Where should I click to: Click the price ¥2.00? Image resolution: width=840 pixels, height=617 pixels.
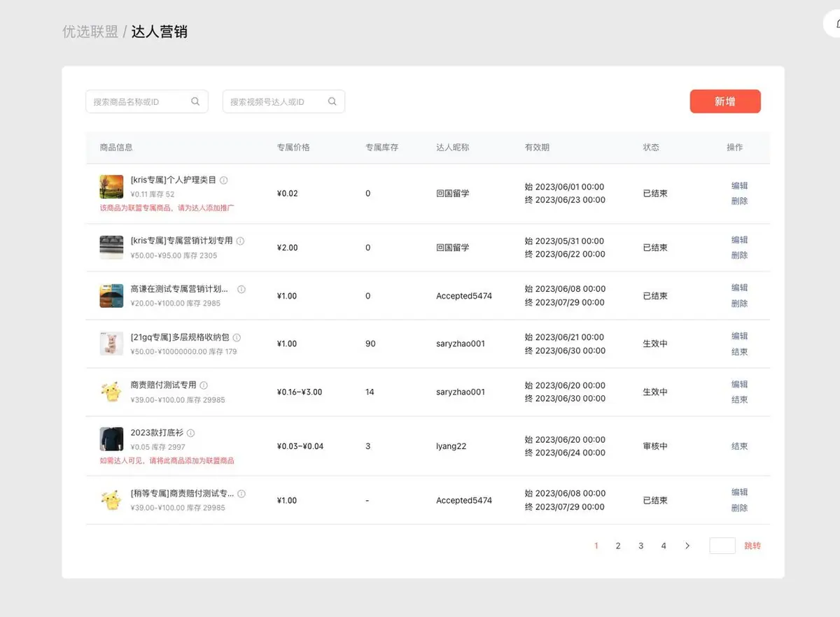click(x=288, y=248)
